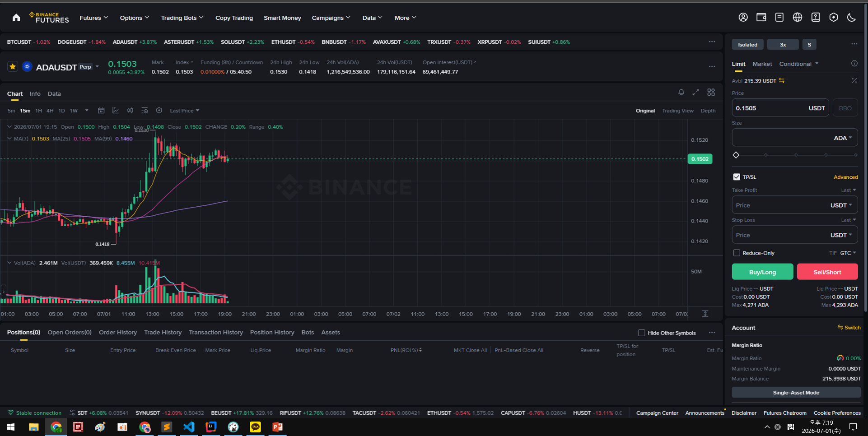Image resolution: width=868 pixels, height=436 pixels.
Task: Switch to the chart Info tab
Action: pyautogui.click(x=35, y=94)
